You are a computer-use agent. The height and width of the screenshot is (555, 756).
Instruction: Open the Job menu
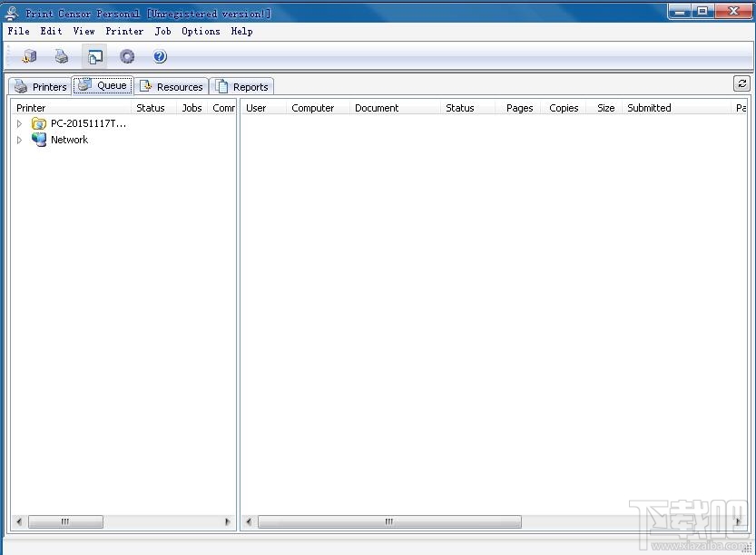[x=163, y=32]
